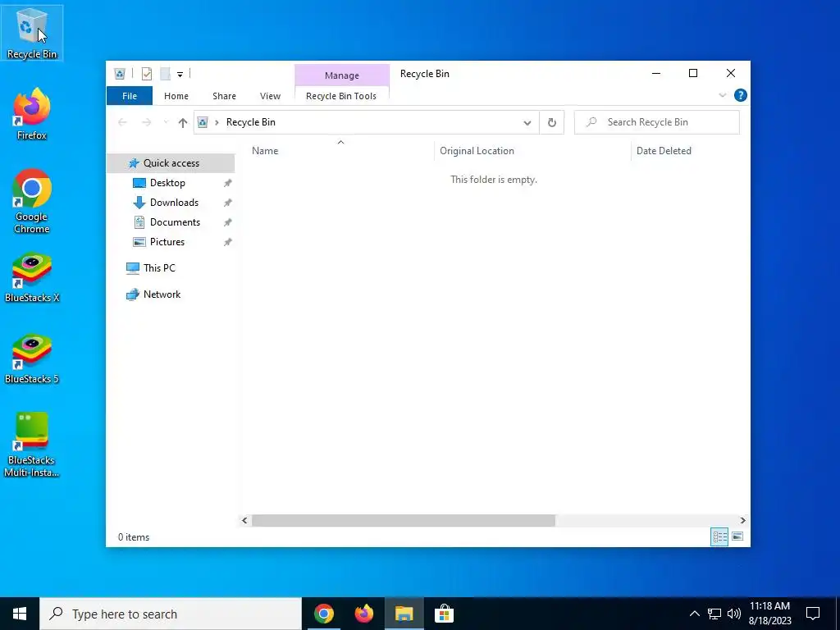The image size is (840, 630).
Task: Select Quick access in navigation pane
Action: pyautogui.click(x=171, y=163)
